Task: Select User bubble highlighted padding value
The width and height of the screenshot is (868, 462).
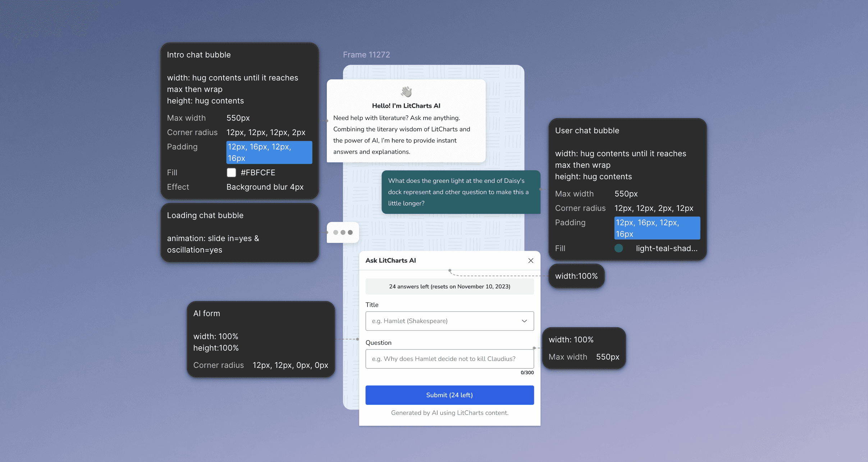Action: coord(657,228)
